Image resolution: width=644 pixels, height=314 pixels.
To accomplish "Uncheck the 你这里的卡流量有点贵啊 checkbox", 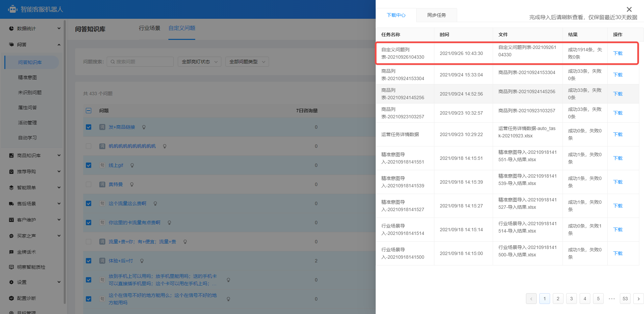I will [89, 223].
